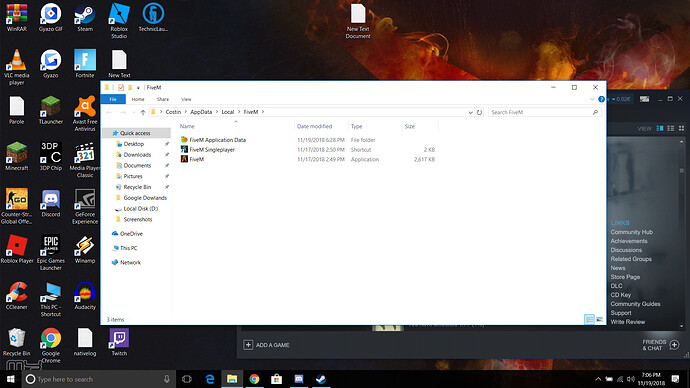The width and height of the screenshot is (690, 388).
Task: Open Store Page link in Steam
Action: 625,277
